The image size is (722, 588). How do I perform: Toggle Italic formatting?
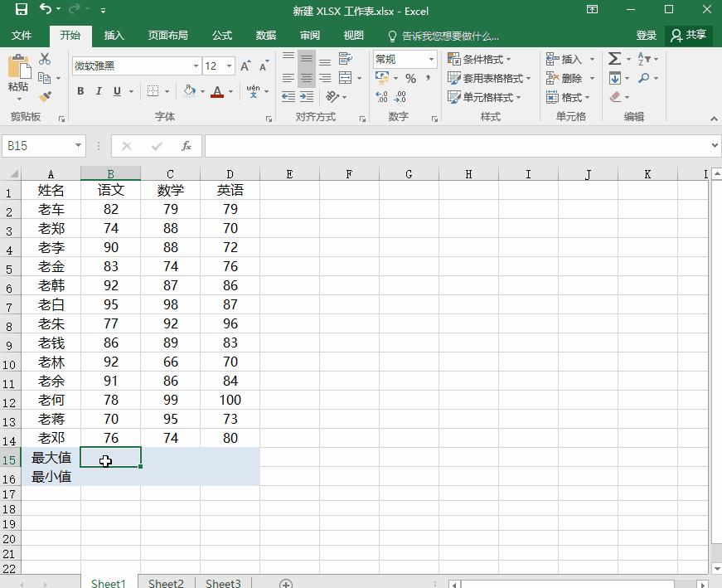(x=99, y=91)
